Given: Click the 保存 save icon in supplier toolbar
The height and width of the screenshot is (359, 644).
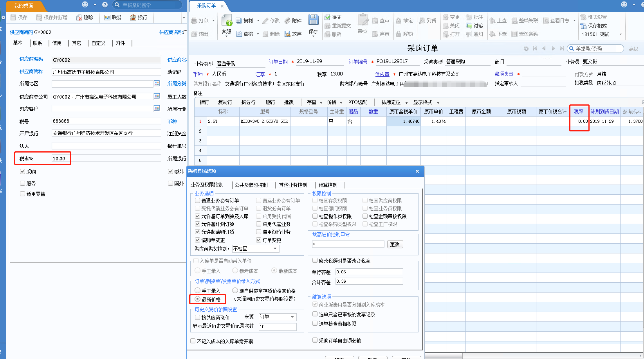Looking at the screenshot, I should pos(14,18).
